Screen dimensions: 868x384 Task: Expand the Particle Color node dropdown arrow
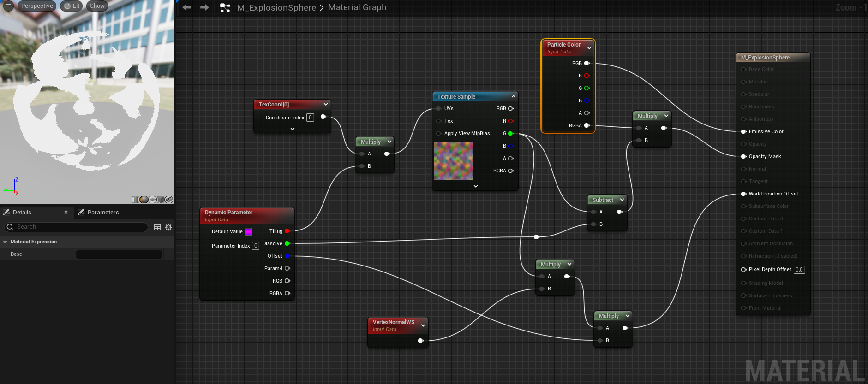(589, 48)
